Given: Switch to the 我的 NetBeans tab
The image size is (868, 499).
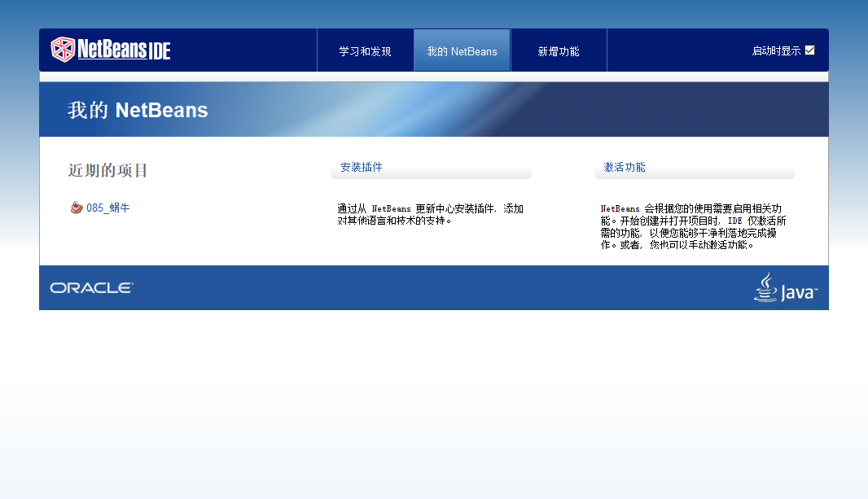Looking at the screenshot, I should click(x=462, y=51).
